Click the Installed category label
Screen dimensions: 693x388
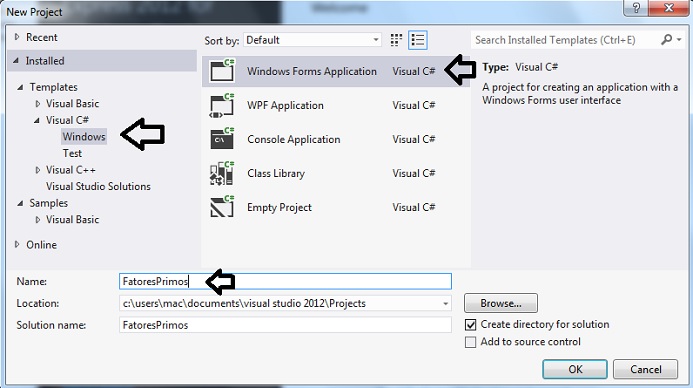click(x=45, y=61)
